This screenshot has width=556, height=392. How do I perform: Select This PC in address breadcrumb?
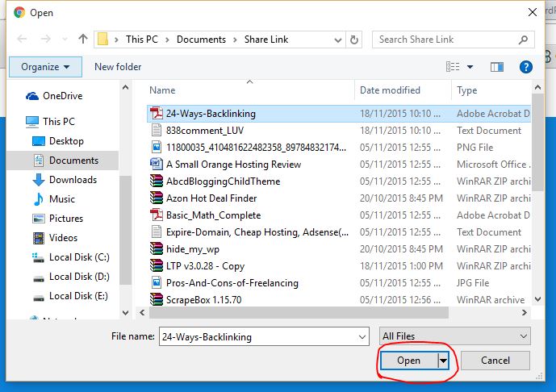pyautogui.click(x=142, y=40)
